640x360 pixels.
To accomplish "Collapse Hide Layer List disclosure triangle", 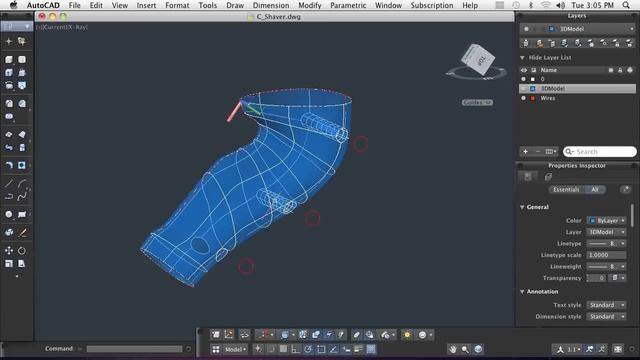I will point(522,58).
